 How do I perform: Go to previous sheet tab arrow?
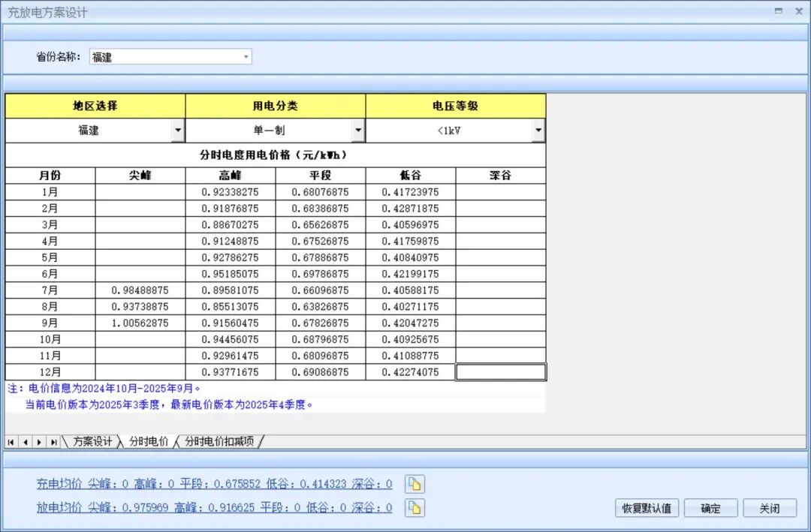click(x=25, y=442)
